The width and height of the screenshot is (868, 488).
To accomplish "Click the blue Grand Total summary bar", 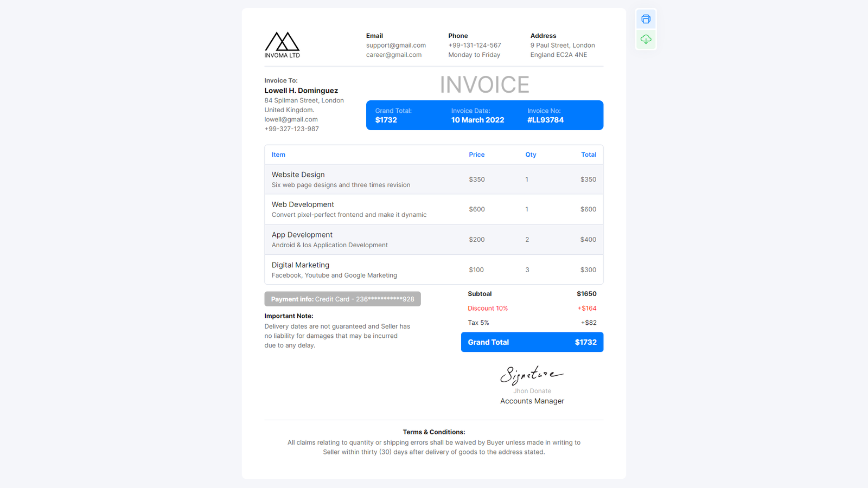I will 532,342.
